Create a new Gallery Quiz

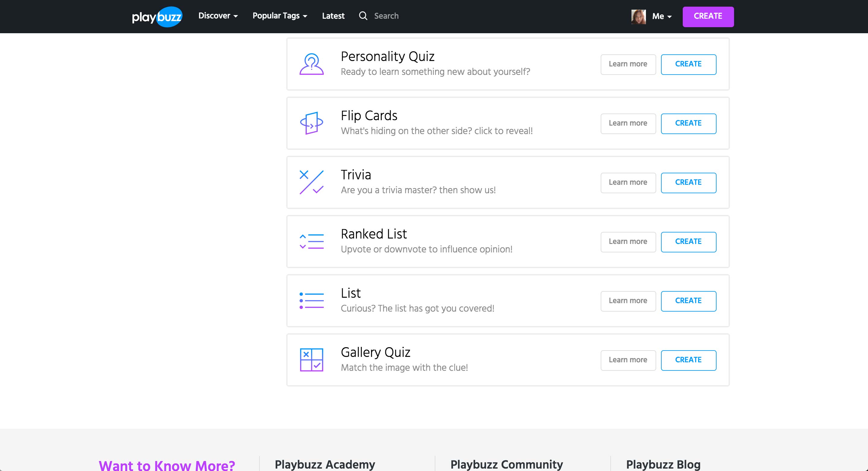point(688,360)
